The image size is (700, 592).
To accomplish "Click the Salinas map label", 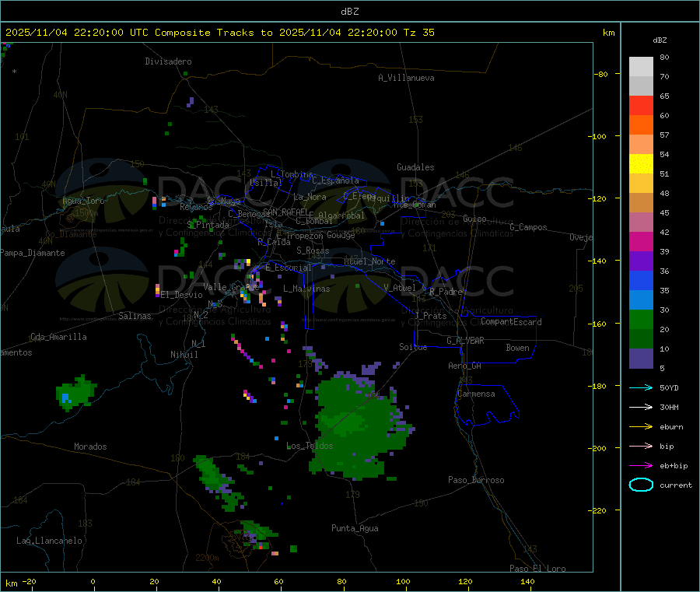I will pos(135,316).
